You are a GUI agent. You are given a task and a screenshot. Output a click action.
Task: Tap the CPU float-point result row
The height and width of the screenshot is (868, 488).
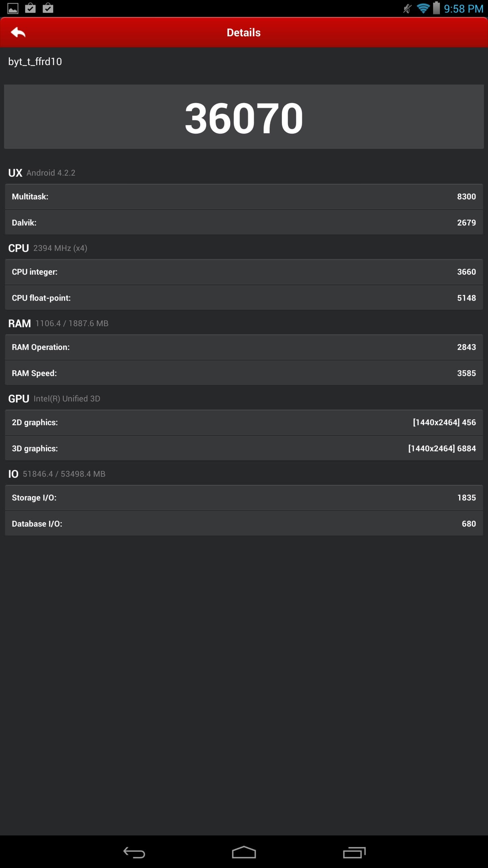coord(244,298)
